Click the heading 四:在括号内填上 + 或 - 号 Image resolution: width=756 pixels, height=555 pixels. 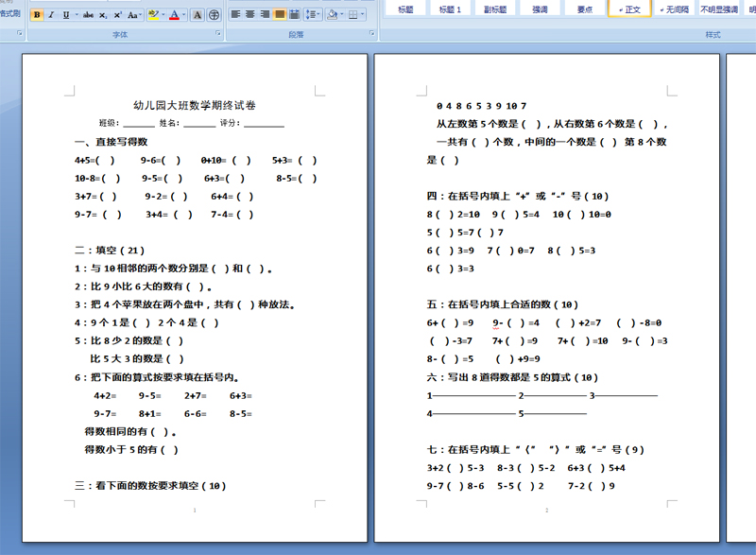coord(517,197)
